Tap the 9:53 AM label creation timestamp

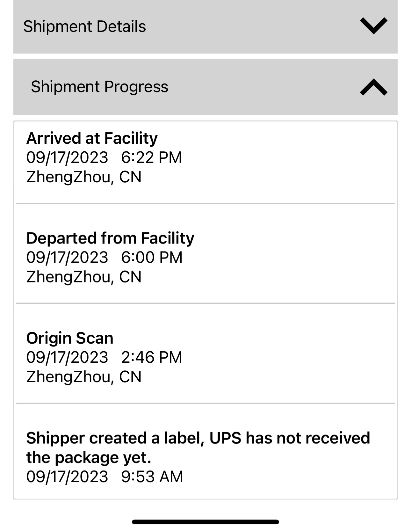152,477
